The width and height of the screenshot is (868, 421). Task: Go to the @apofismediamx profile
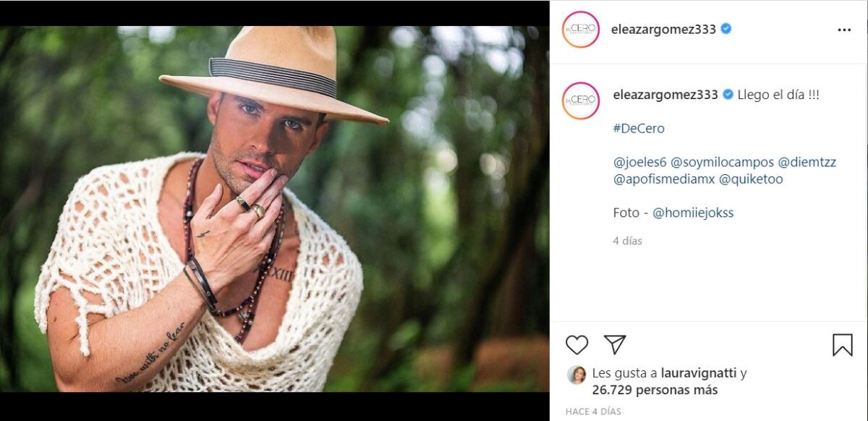click(x=662, y=179)
